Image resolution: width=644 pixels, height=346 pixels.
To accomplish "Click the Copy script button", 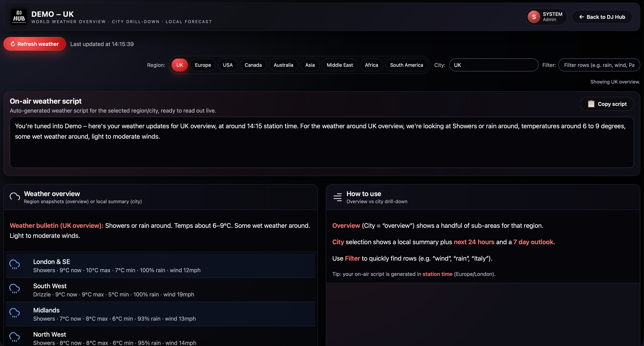I will (607, 104).
